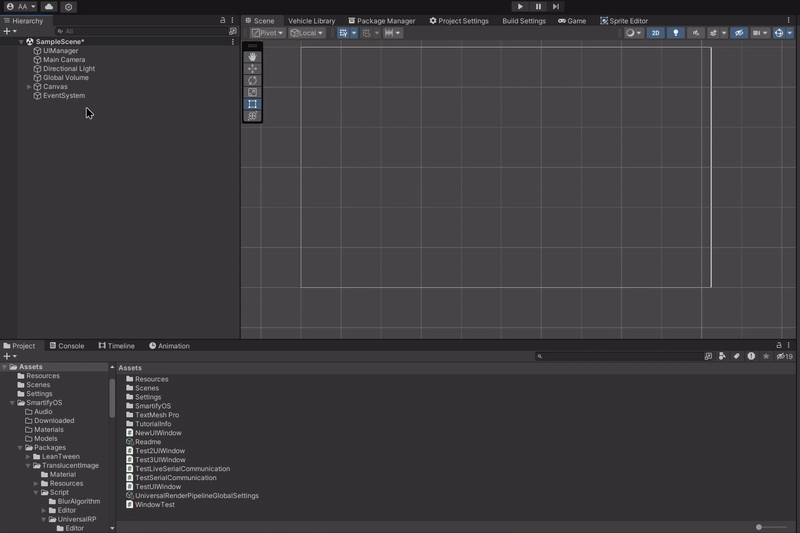Expand the Canvas object
Image resolution: width=800 pixels, height=533 pixels.
pyautogui.click(x=29, y=87)
